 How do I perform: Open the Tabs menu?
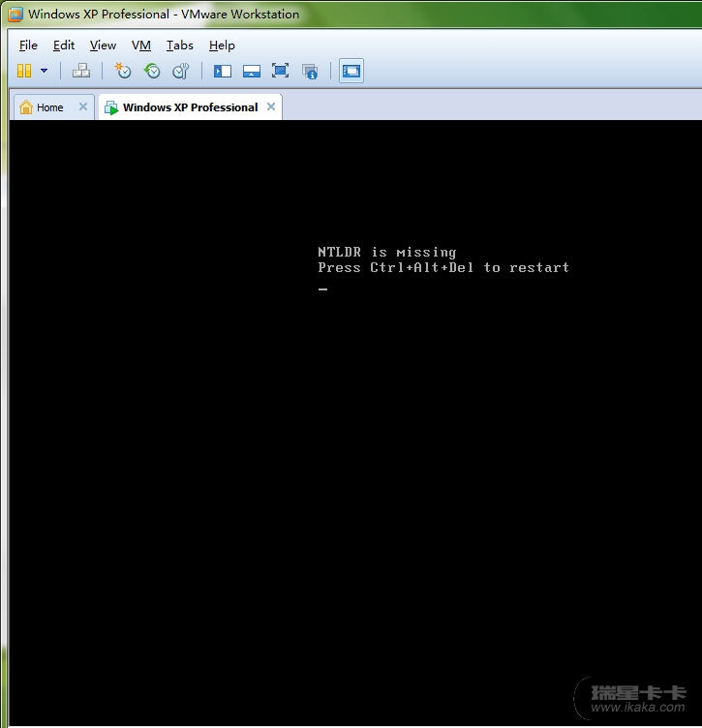[x=180, y=45]
